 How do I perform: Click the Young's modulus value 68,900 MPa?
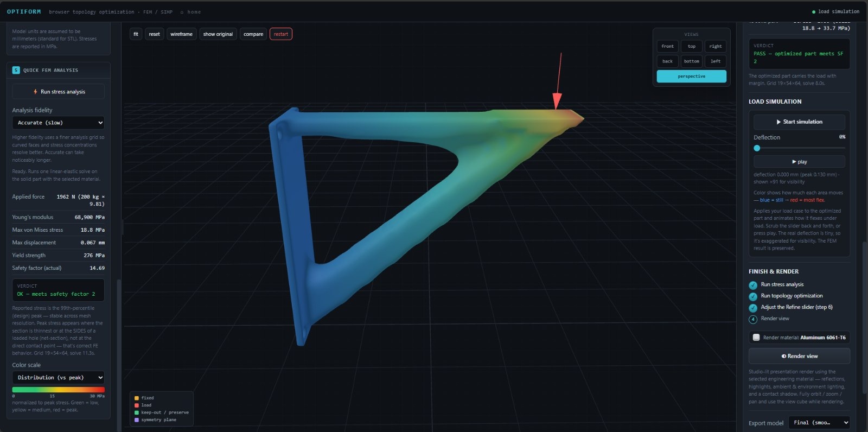coord(90,217)
